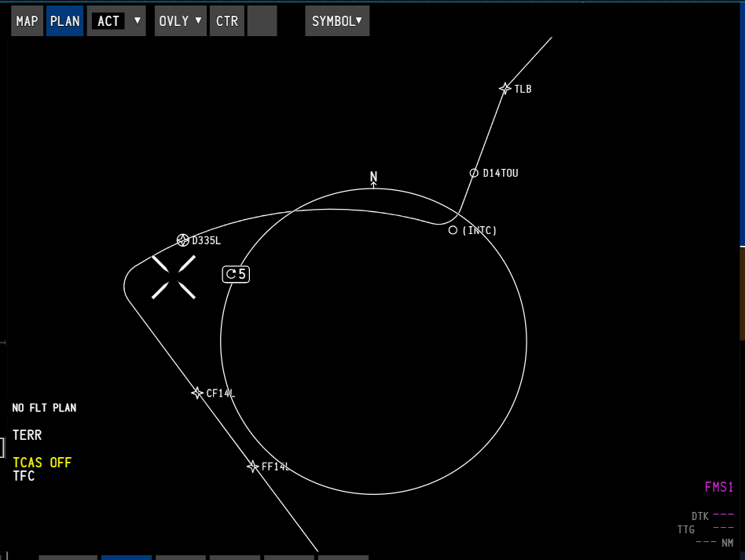Switch to MAP display mode
This screenshot has width=745, height=560.
pos(27,21)
